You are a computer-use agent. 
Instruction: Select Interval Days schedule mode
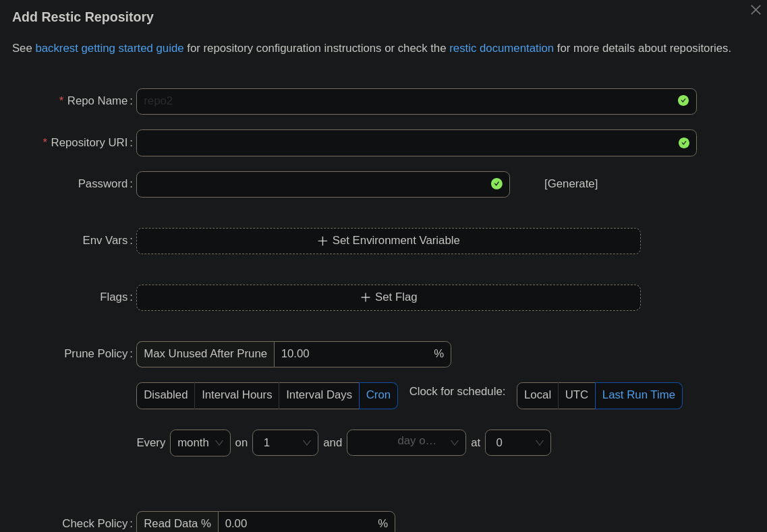point(319,396)
